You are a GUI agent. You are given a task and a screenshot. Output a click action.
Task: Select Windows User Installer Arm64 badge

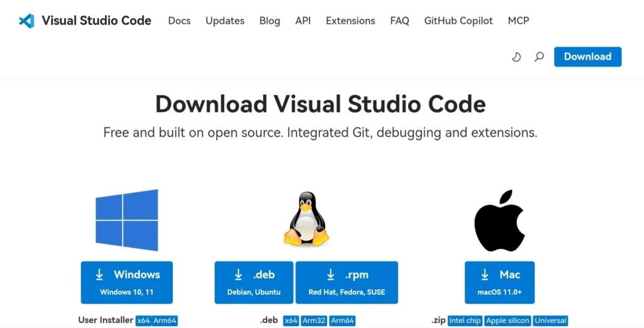[165, 320]
